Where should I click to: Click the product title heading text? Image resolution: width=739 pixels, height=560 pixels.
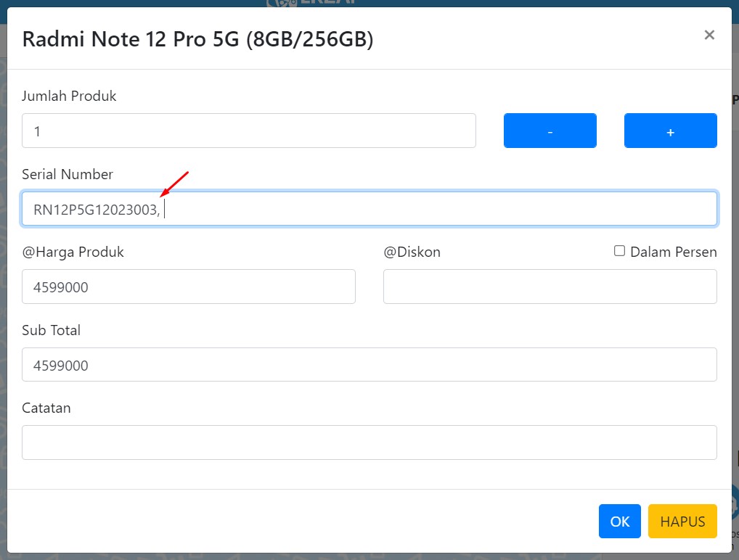coord(198,39)
